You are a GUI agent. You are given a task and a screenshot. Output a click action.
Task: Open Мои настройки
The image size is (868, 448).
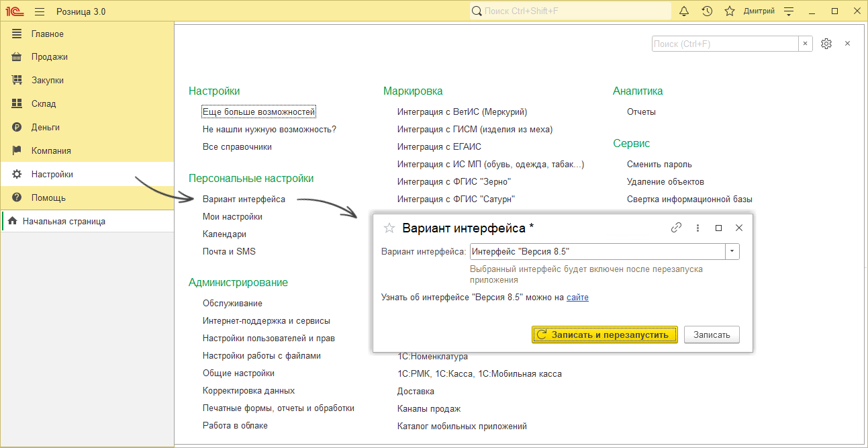click(232, 217)
